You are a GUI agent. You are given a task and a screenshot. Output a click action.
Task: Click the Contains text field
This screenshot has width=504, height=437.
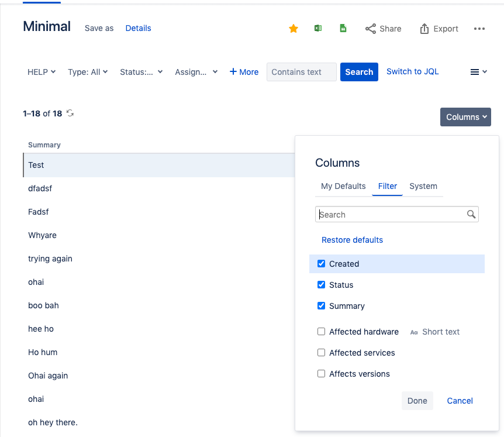302,72
